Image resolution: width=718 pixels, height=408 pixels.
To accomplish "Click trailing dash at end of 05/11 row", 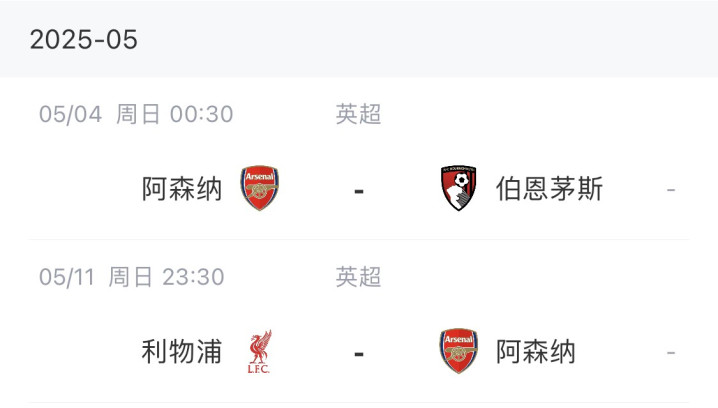I will pos(671,353).
